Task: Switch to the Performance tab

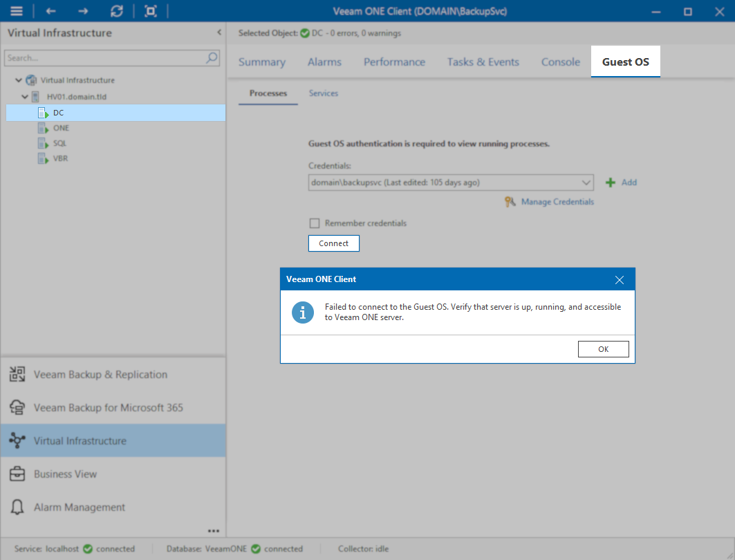Action: (394, 62)
